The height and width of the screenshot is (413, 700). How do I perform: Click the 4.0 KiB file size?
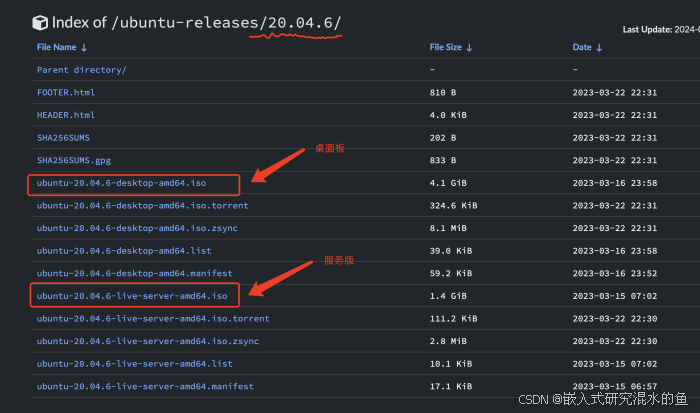(x=448, y=115)
